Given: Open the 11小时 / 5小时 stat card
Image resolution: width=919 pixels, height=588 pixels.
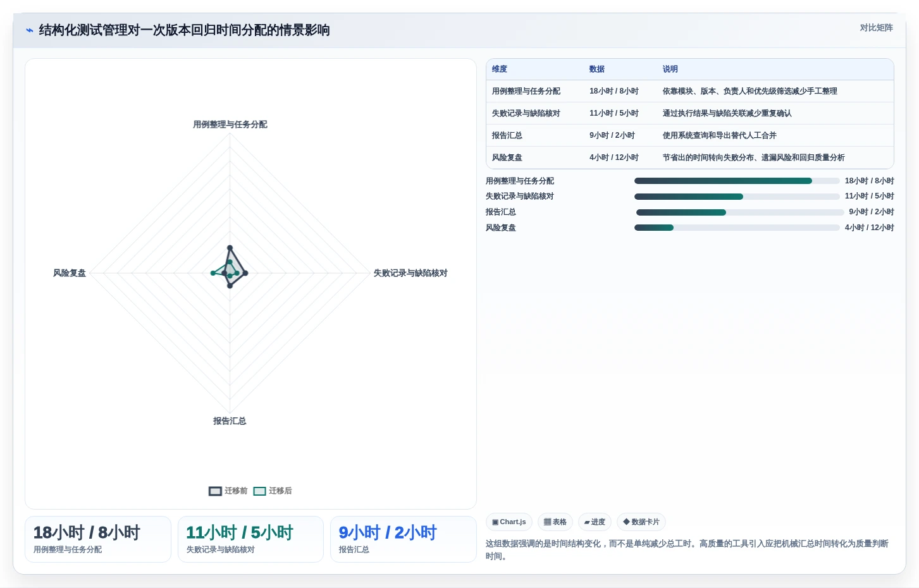Looking at the screenshot, I should click(x=250, y=539).
